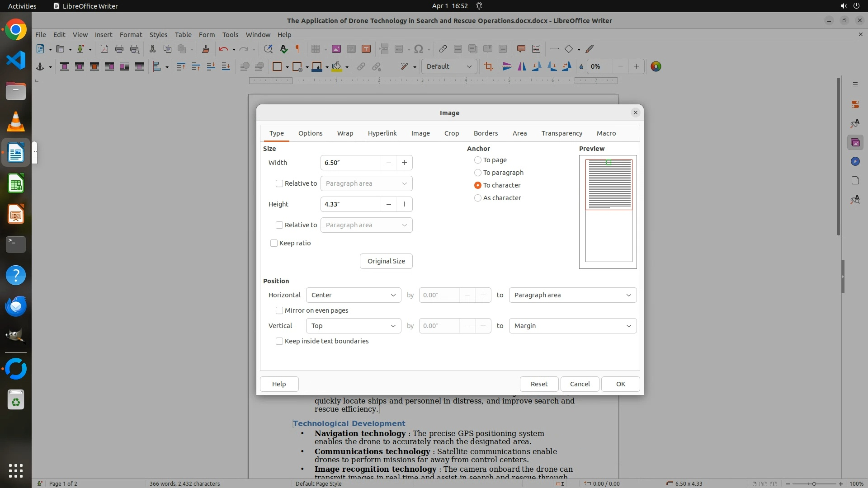This screenshot has width=868, height=488.
Task: Increase Width with the plus stepper
Action: (404, 163)
